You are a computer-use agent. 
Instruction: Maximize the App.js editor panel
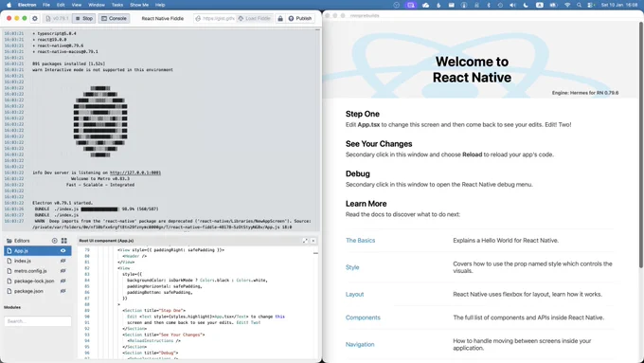(x=305, y=241)
